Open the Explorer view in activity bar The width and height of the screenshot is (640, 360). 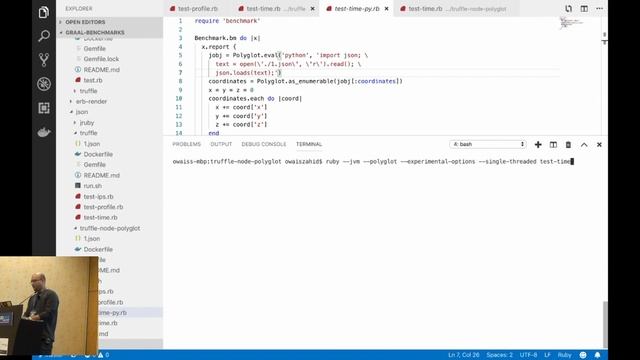click(x=44, y=12)
